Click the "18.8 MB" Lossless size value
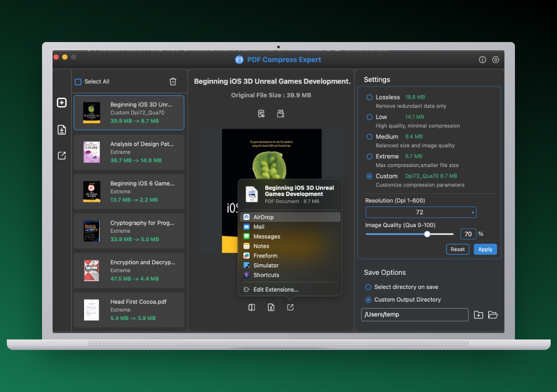 point(415,97)
